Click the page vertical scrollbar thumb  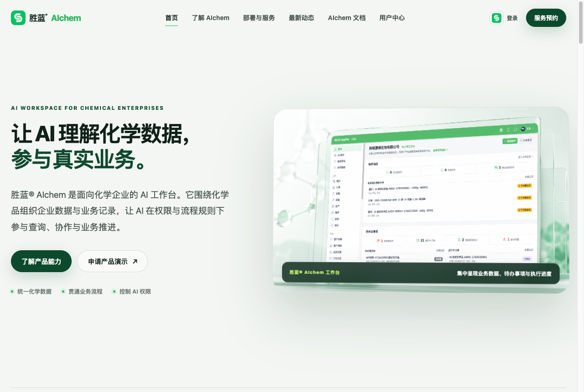(581, 23)
